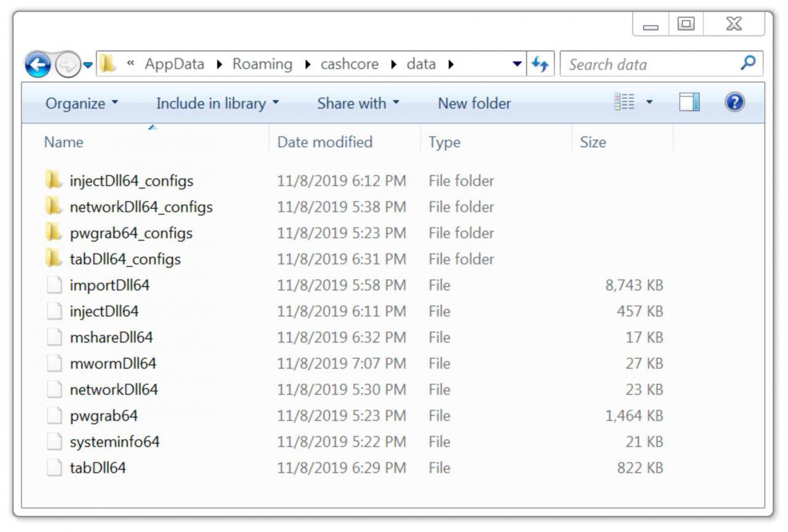Open the Organize menu

click(x=81, y=103)
